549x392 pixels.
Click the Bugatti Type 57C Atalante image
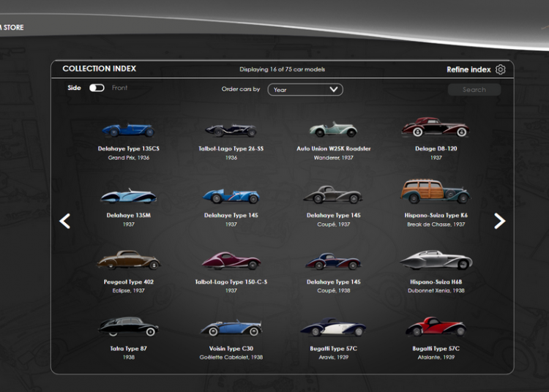pyautogui.click(x=436, y=327)
